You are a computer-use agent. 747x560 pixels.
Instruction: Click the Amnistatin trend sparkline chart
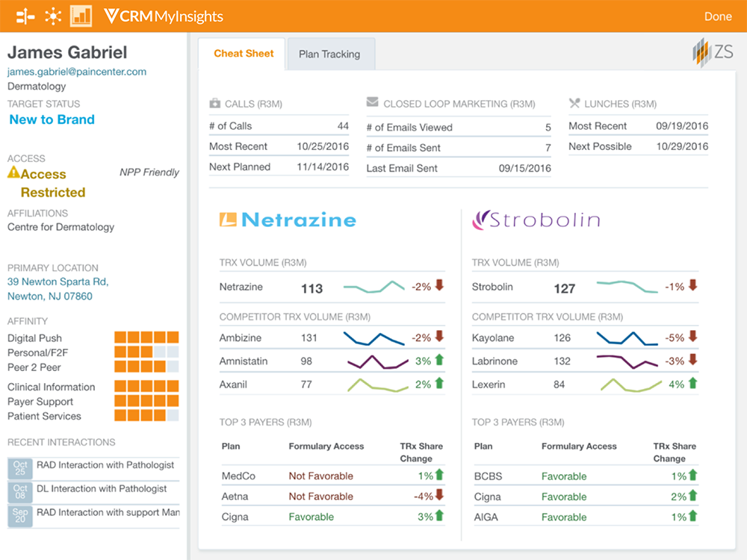377,362
